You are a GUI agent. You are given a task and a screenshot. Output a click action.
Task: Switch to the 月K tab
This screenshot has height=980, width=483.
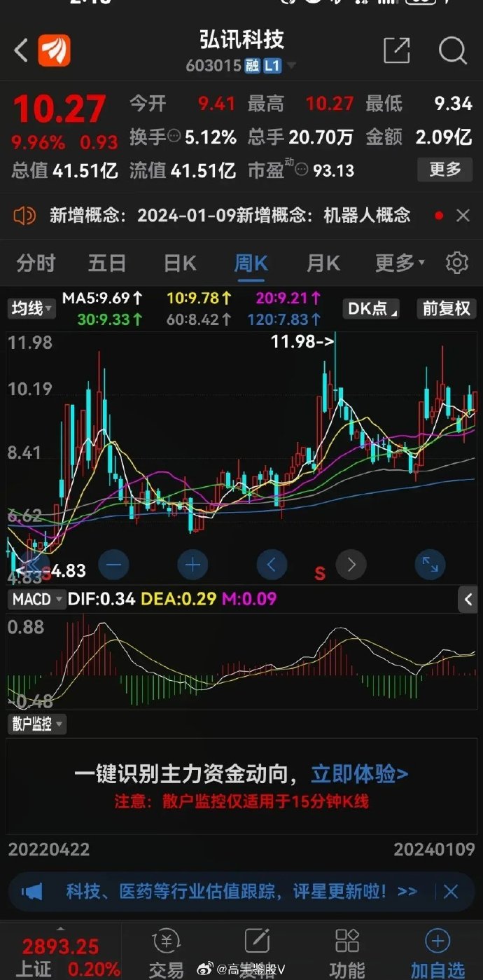coord(323,263)
